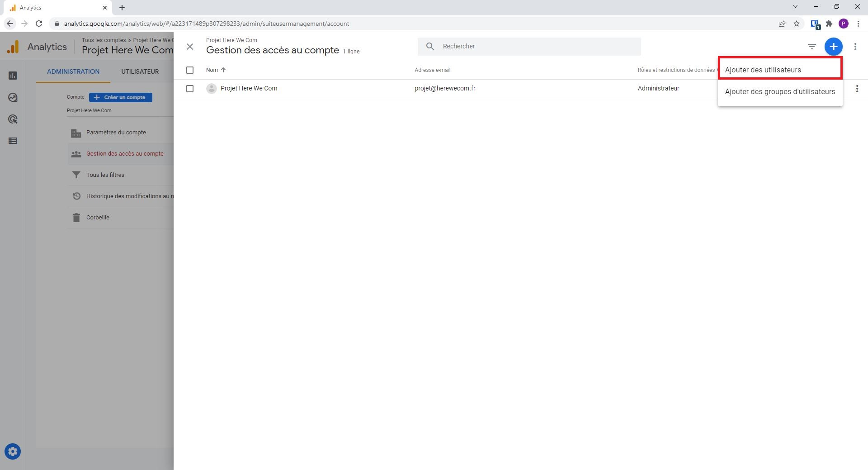Sort by the Nom column header

(212, 70)
